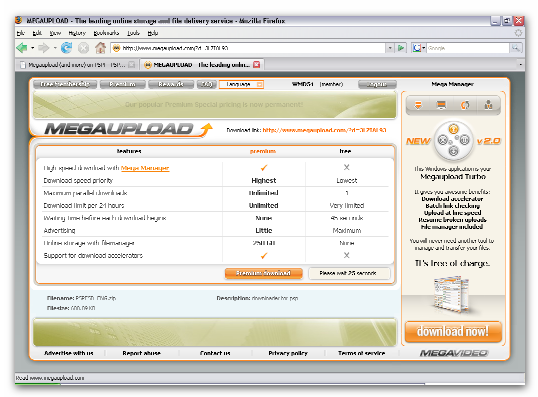Click the MEGAUPLOAD logo

click(x=129, y=129)
